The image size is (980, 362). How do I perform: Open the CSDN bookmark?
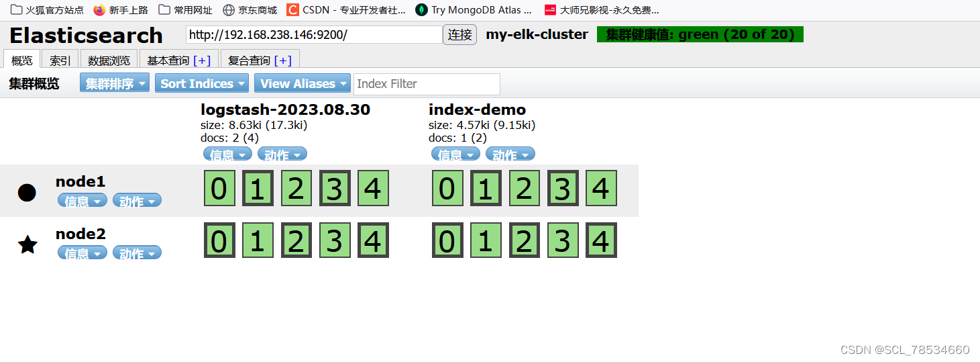tap(346, 10)
